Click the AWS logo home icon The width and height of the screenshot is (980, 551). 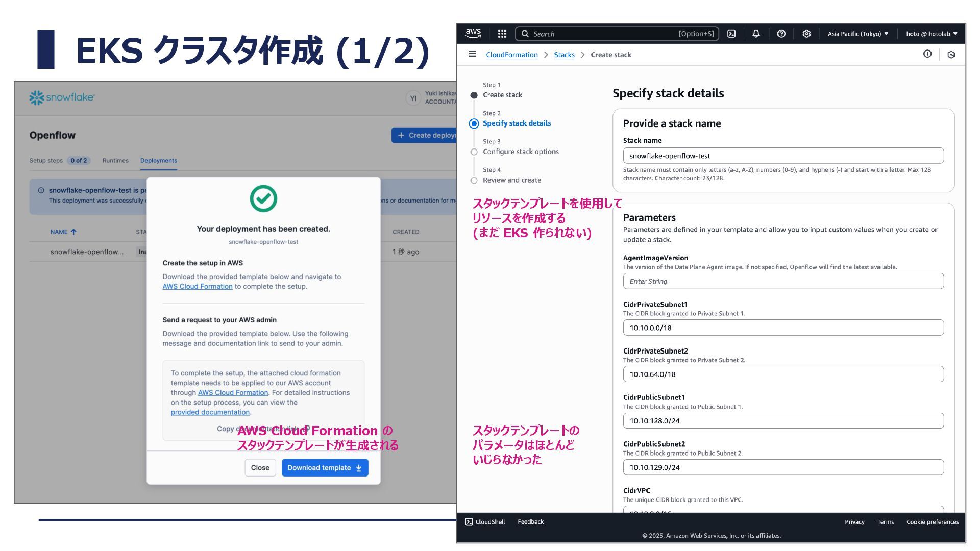473,33
